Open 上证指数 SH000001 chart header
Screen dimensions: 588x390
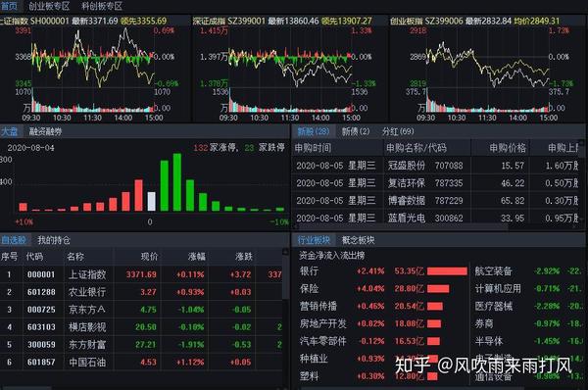(x=83, y=21)
